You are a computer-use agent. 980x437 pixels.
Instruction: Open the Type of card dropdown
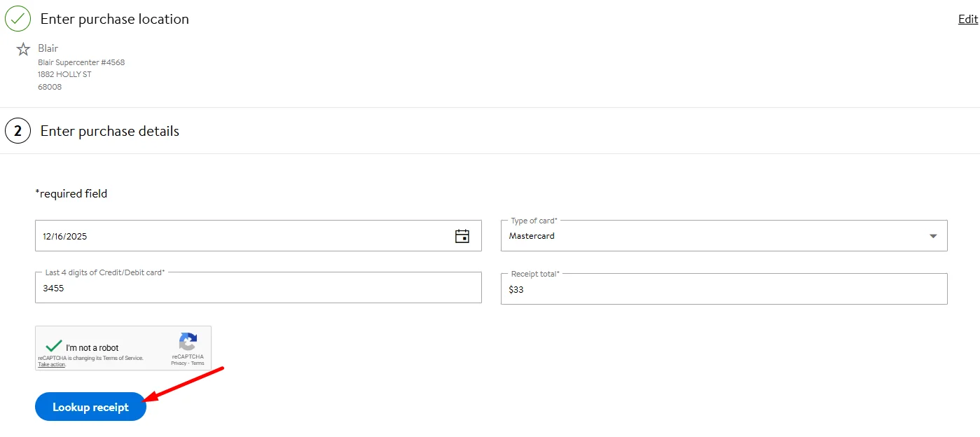click(715, 236)
